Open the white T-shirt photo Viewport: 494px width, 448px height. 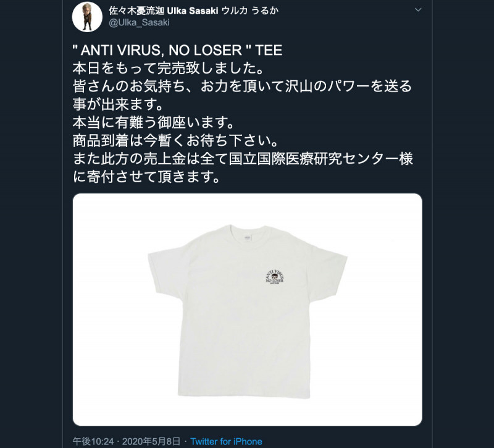(248, 310)
